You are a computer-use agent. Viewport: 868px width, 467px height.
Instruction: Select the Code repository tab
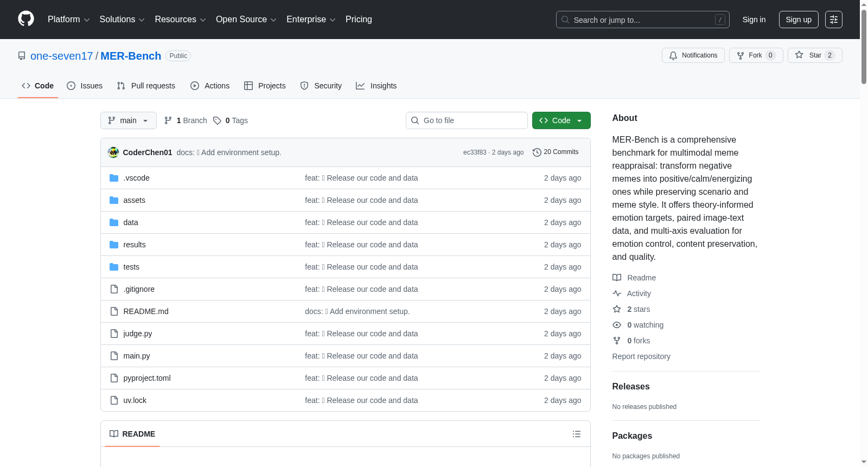tap(38, 86)
